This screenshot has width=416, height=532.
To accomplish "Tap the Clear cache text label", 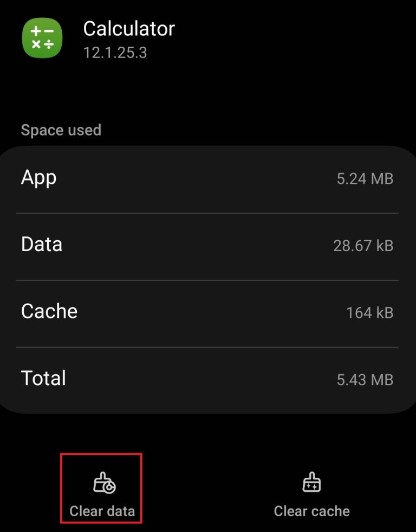I will coord(311,510).
